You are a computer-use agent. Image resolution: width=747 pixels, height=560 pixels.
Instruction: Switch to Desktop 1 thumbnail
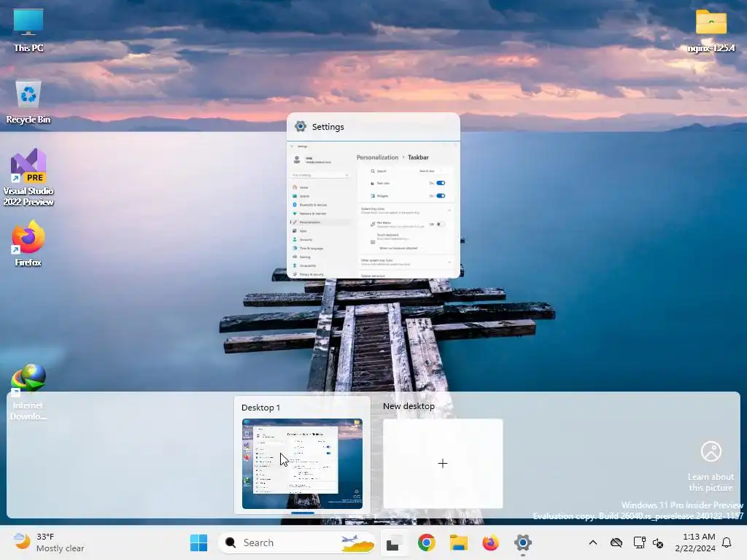[302, 463]
